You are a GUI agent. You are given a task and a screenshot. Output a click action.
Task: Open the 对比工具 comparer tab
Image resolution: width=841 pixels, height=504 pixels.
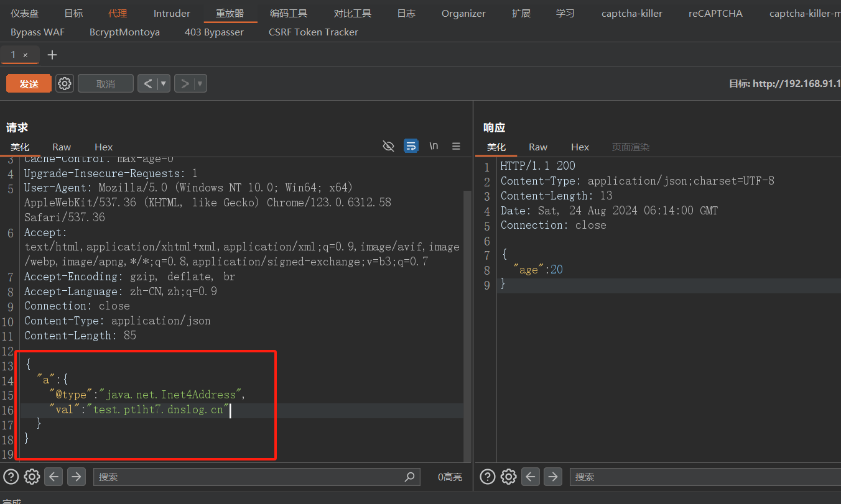pyautogui.click(x=353, y=13)
